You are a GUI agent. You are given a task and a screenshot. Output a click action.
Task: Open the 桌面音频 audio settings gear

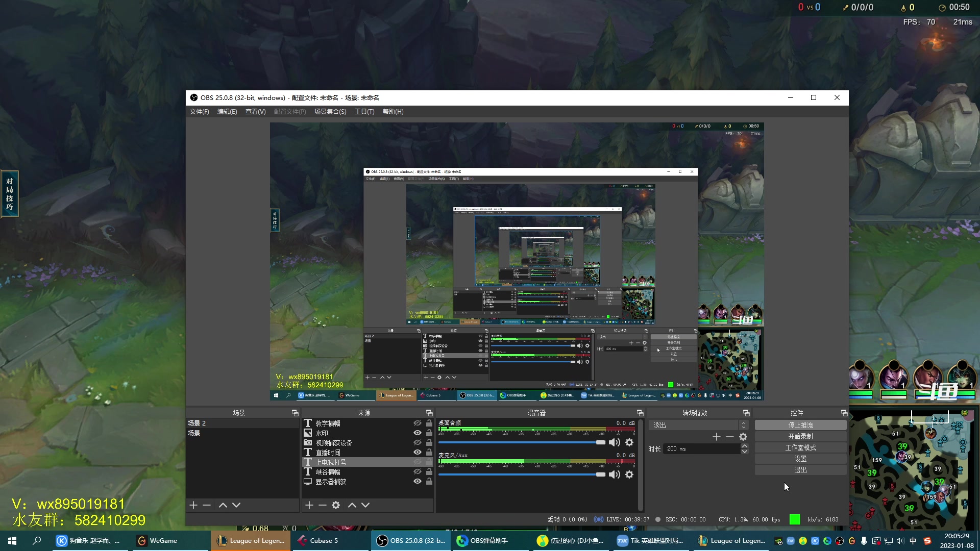[629, 442]
